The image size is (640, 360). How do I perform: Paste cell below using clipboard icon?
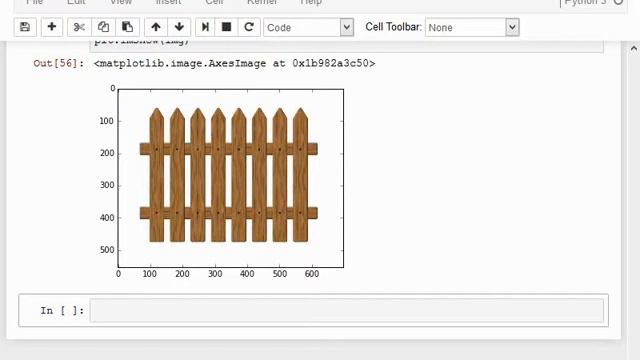click(x=127, y=27)
